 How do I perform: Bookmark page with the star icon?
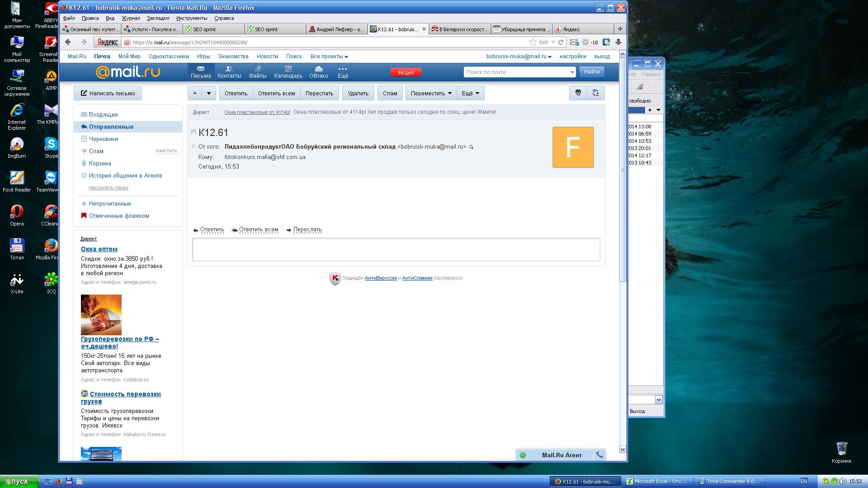point(533,42)
